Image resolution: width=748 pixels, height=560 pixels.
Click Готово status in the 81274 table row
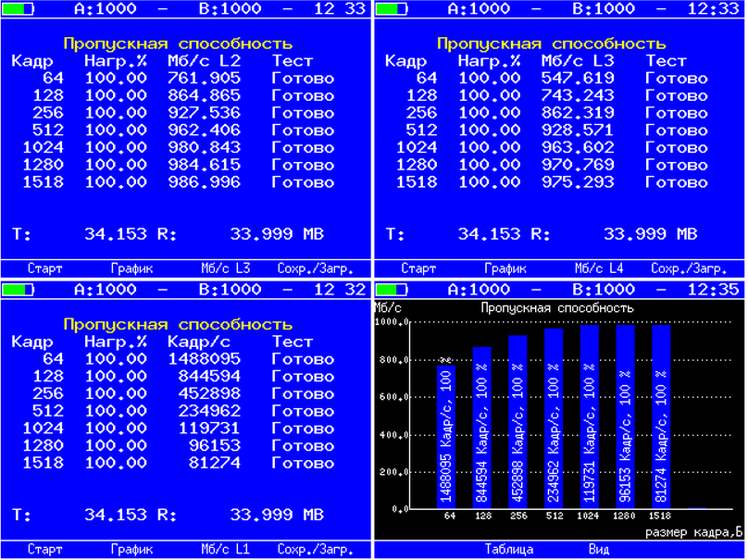(x=303, y=463)
